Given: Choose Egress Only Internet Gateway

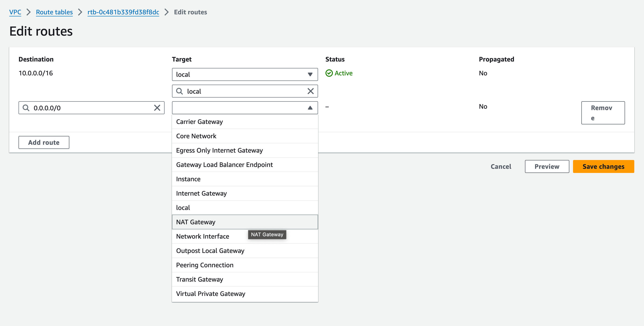Looking at the screenshot, I should tap(245, 150).
